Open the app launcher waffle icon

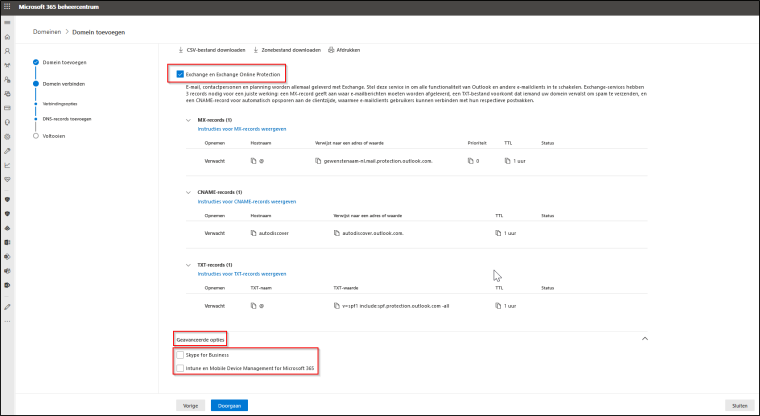7,7
